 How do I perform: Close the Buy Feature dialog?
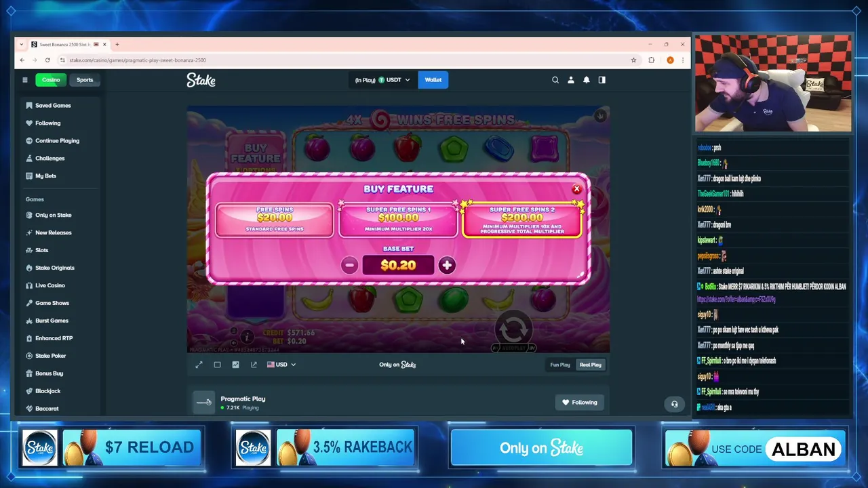tap(576, 189)
